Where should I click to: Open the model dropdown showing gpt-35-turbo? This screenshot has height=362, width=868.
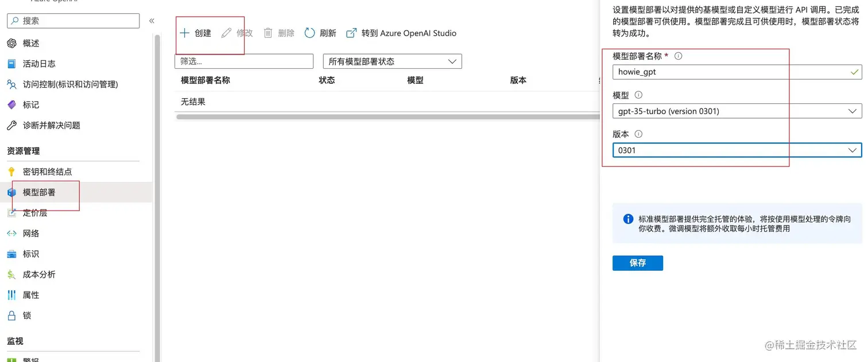click(737, 111)
